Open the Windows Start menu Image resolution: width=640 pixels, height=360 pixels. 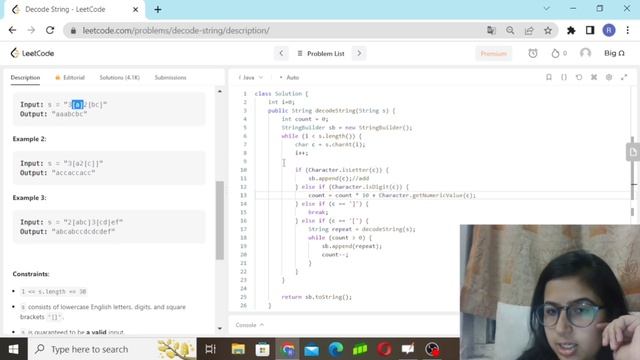(13, 349)
